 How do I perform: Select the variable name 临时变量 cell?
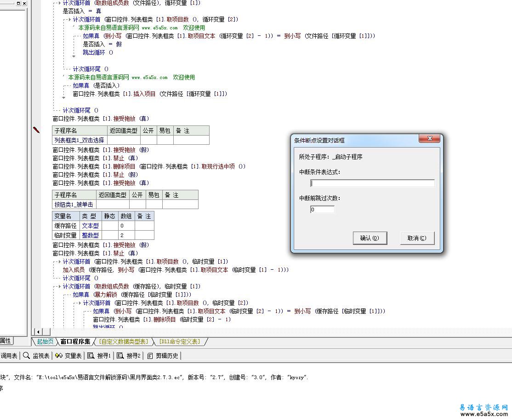66,235
